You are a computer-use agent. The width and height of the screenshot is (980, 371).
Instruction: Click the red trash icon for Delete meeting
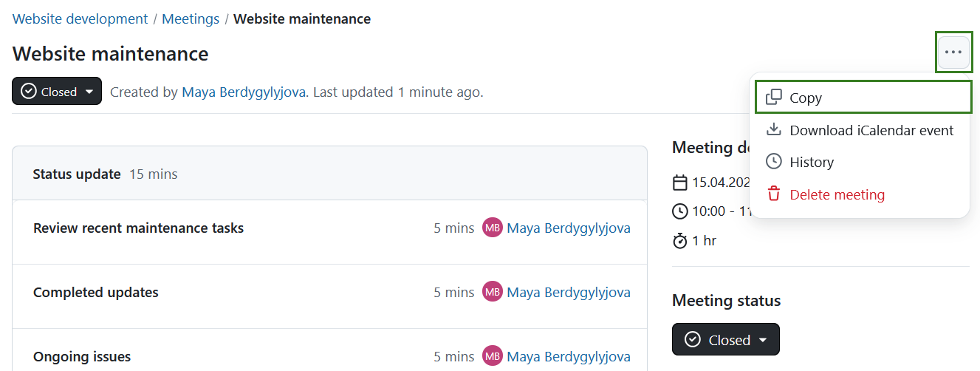tap(774, 194)
